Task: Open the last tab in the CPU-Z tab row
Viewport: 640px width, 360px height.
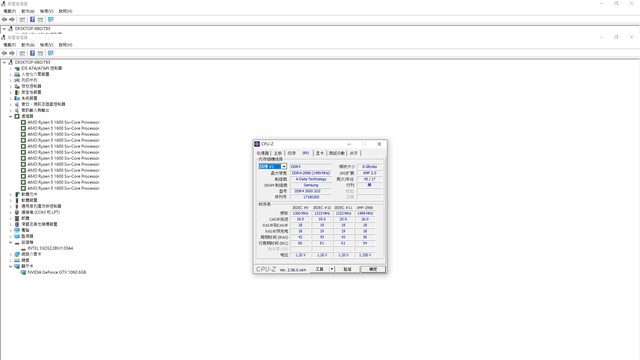Action: pyautogui.click(x=354, y=153)
